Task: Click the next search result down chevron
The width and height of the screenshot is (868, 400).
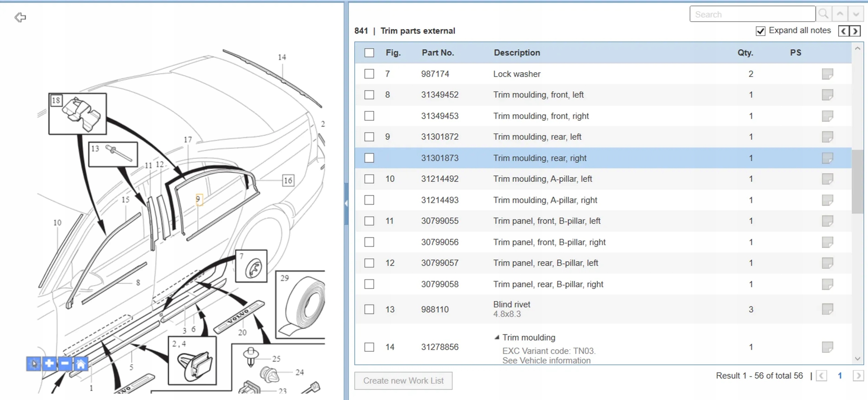Action: [856, 14]
